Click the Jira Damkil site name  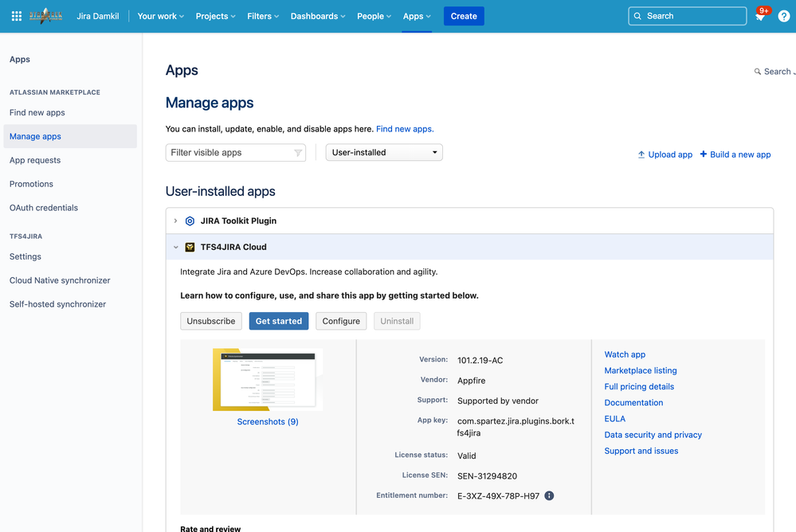point(98,16)
